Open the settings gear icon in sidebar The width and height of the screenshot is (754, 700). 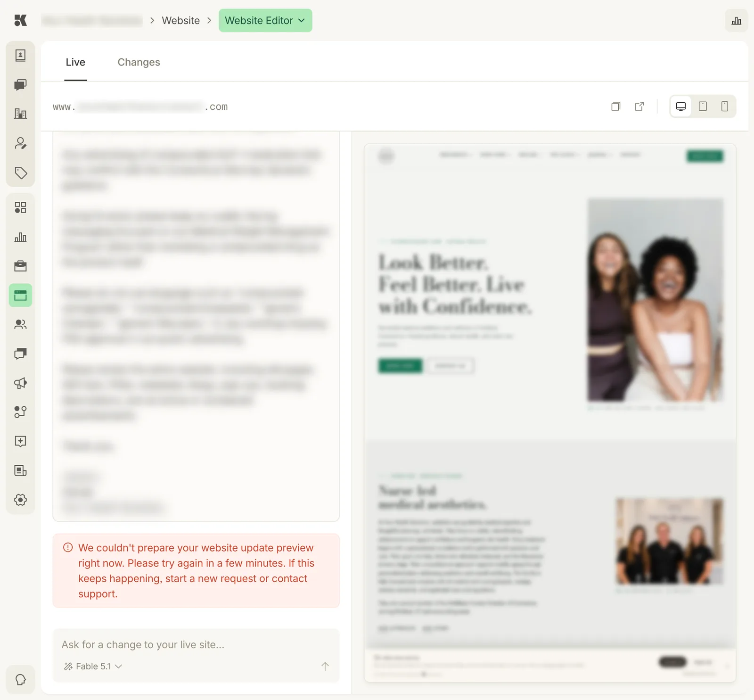tap(20, 500)
